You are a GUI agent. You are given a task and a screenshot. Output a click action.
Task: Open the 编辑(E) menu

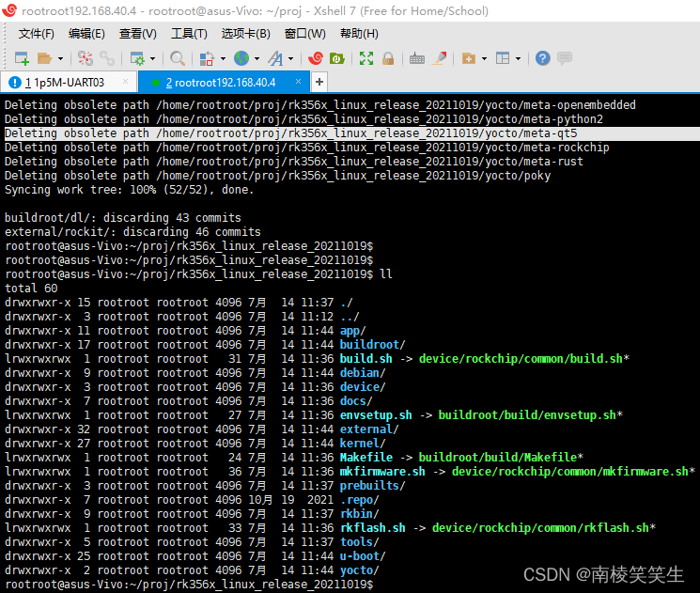86,34
